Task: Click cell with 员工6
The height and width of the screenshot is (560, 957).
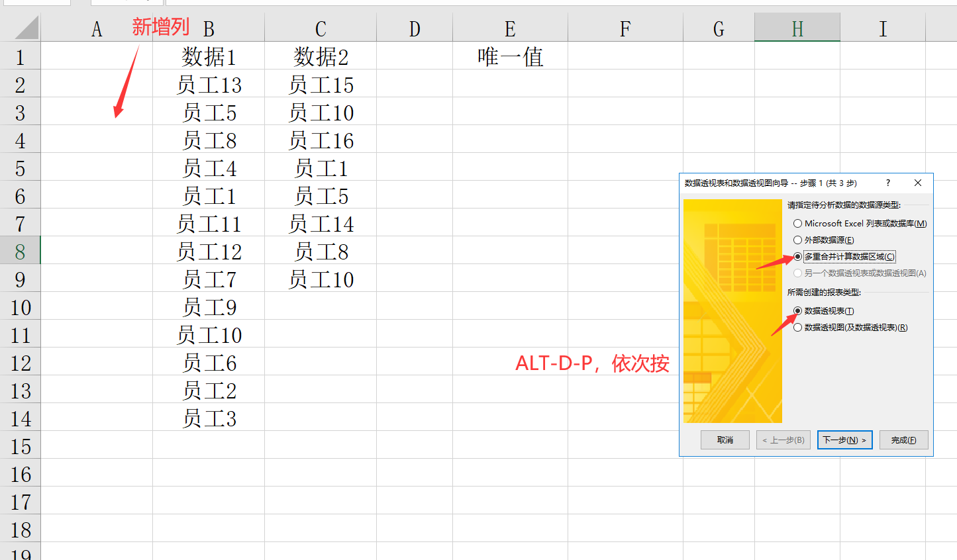Action: pyautogui.click(x=209, y=362)
